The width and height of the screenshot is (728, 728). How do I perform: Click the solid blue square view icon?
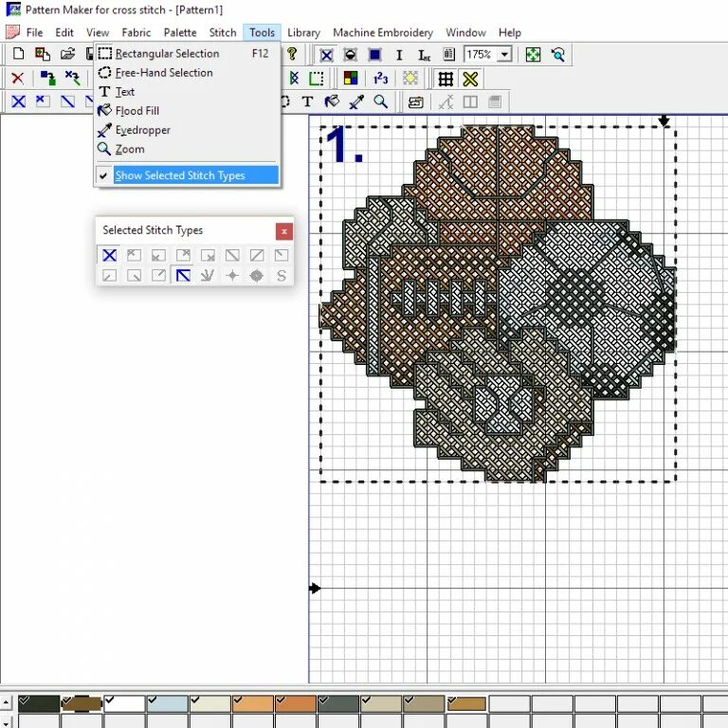374,55
